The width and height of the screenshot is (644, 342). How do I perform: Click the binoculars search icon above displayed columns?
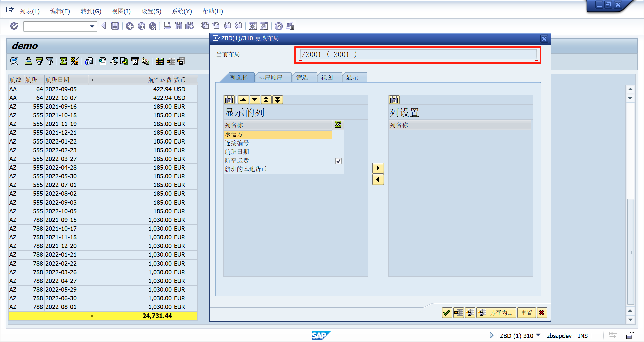coord(229,99)
